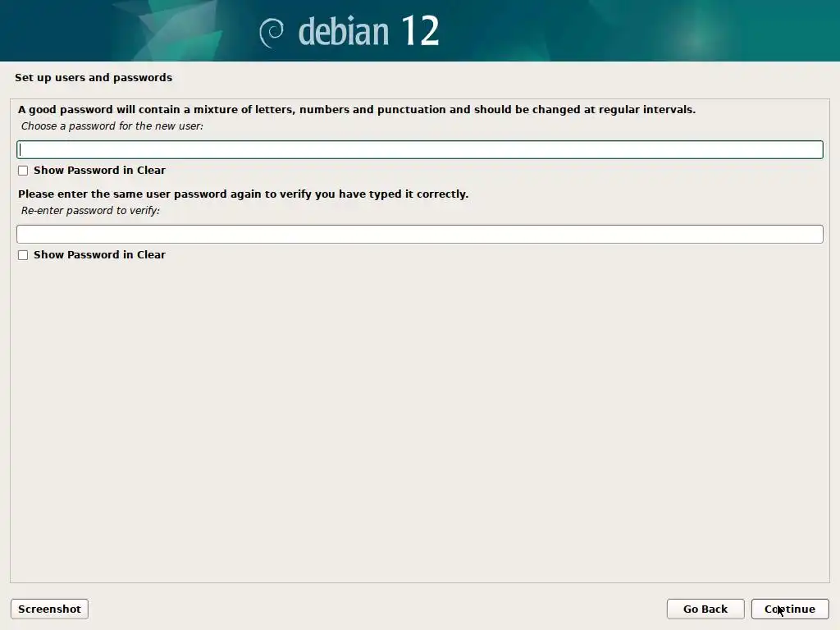The height and width of the screenshot is (630, 840).
Task: Tick the Show Password checkbox under the verify field
Action: [x=23, y=255]
